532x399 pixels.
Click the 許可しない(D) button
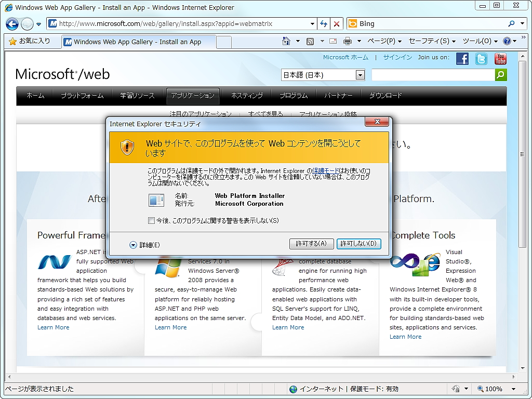359,244
